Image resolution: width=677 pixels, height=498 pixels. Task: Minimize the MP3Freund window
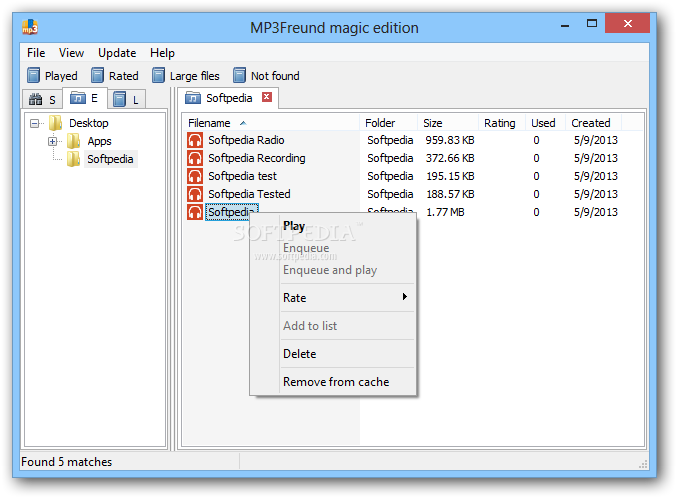click(564, 24)
